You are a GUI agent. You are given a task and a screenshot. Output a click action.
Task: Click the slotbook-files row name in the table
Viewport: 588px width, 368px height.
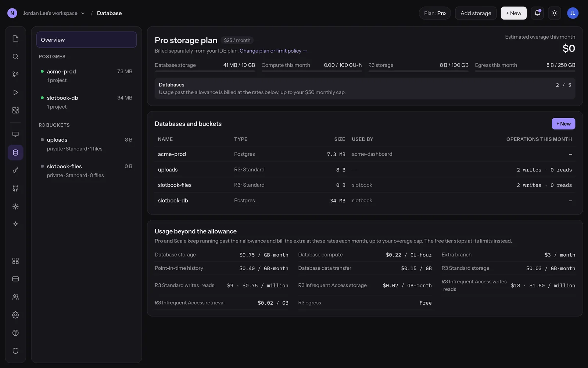[x=175, y=185]
